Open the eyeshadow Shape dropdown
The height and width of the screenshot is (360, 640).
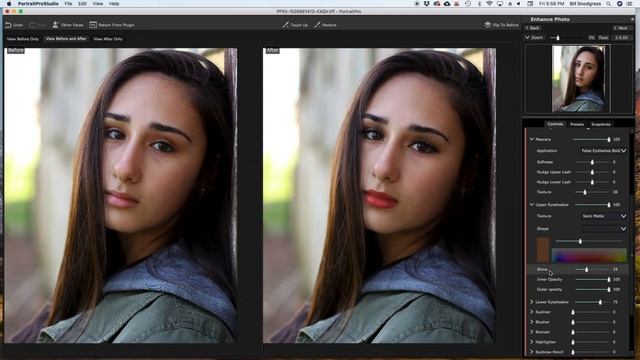pyautogui.click(x=603, y=229)
